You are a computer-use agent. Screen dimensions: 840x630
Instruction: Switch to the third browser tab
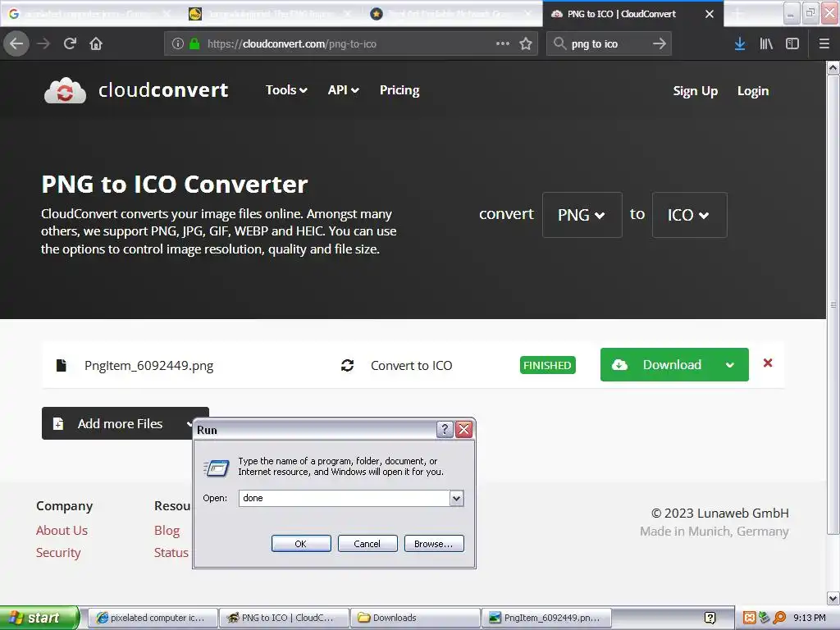tap(451, 14)
